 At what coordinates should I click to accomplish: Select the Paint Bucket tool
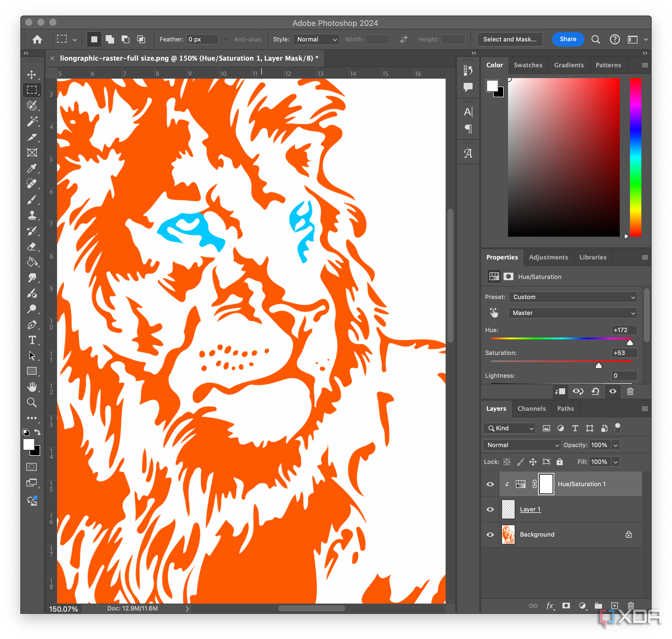[32, 262]
